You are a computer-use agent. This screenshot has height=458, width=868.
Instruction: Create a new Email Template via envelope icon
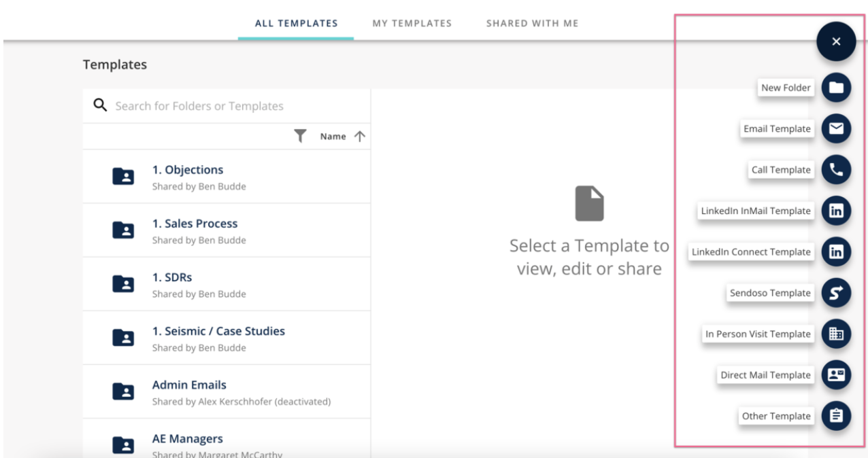click(x=836, y=128)
